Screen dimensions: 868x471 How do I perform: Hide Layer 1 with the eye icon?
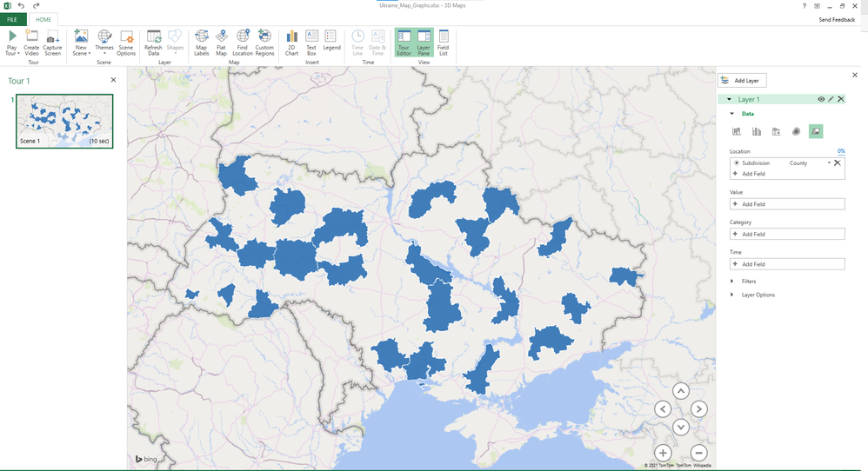(821, 100)
